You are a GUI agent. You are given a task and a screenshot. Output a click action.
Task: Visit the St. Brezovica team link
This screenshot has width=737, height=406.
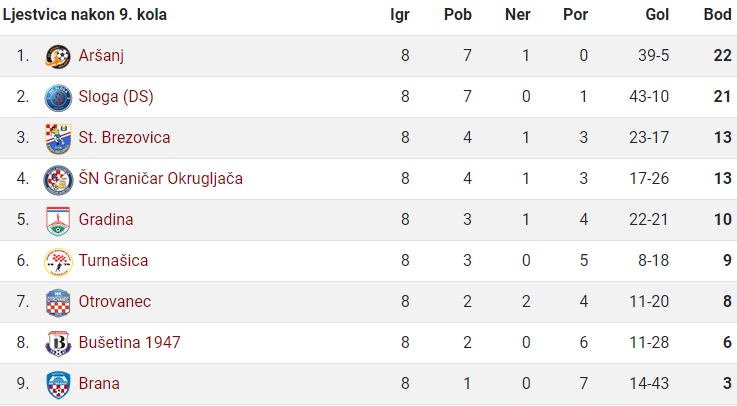124,137
